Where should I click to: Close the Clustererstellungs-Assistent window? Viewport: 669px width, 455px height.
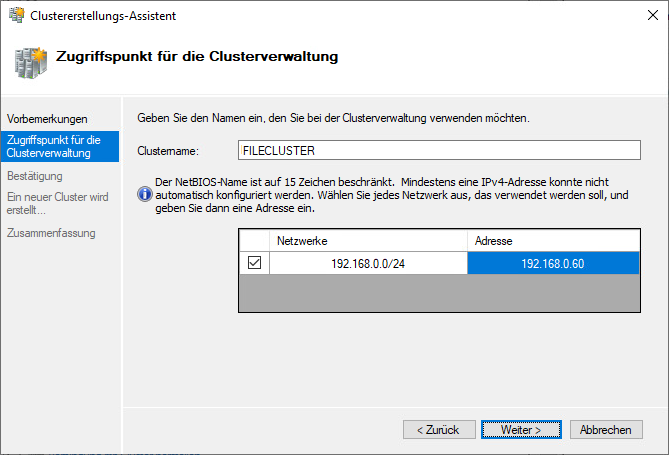[x=646, y=14]
